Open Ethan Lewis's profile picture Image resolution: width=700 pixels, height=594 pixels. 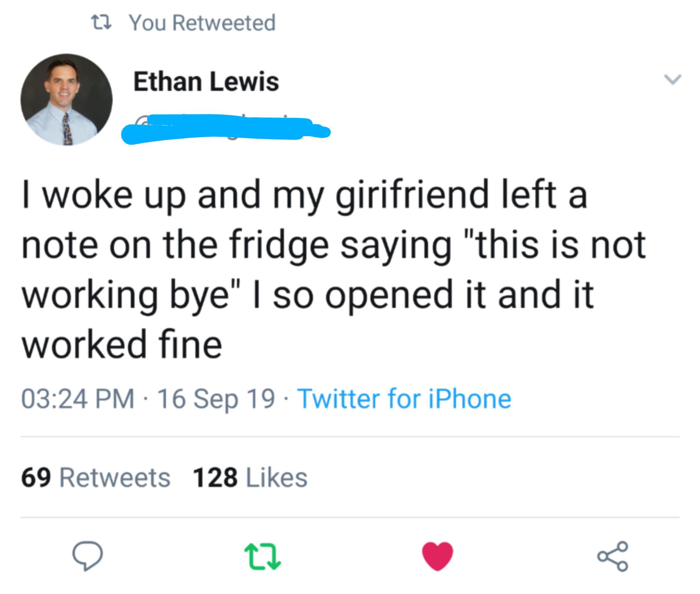[x=66, y=99]
